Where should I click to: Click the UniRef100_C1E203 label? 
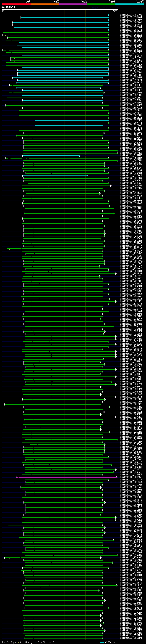point(131,125)
